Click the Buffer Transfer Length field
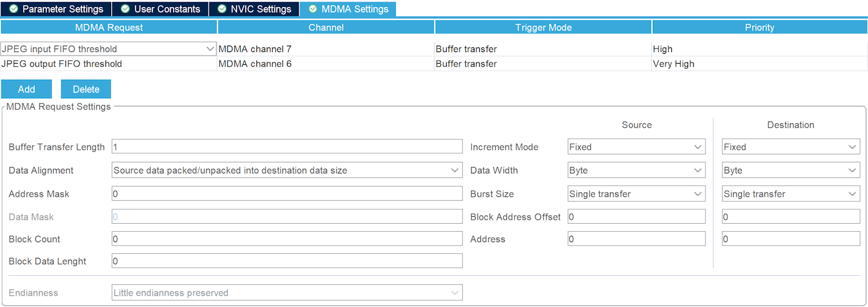 (x=287, y=147)
